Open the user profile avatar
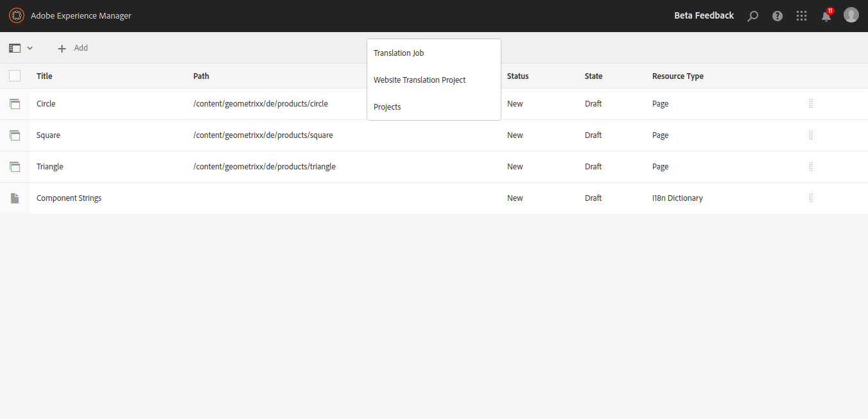Image resolution: width=868 pixels, height=419 pixels. click(x=851, y=15)
